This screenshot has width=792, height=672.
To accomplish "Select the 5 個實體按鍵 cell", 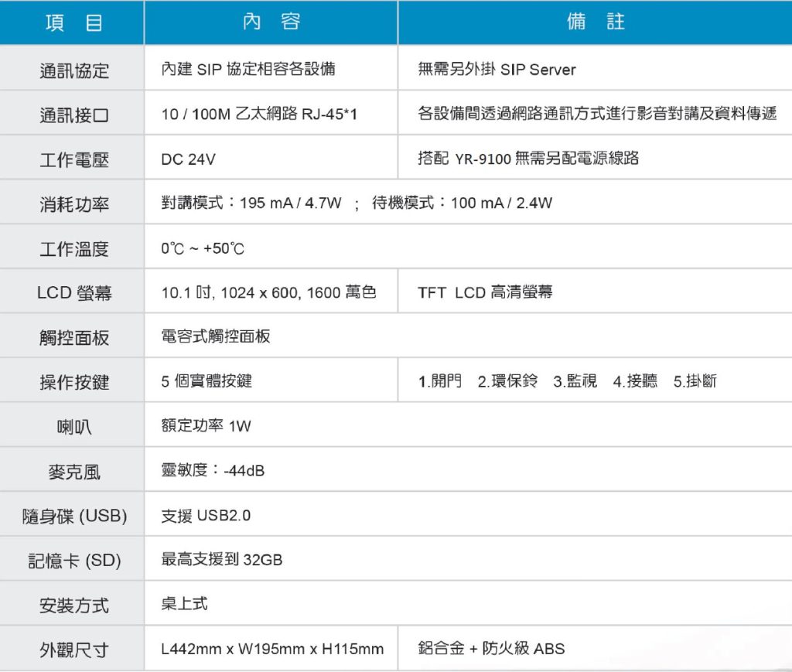I will (207, 381).
